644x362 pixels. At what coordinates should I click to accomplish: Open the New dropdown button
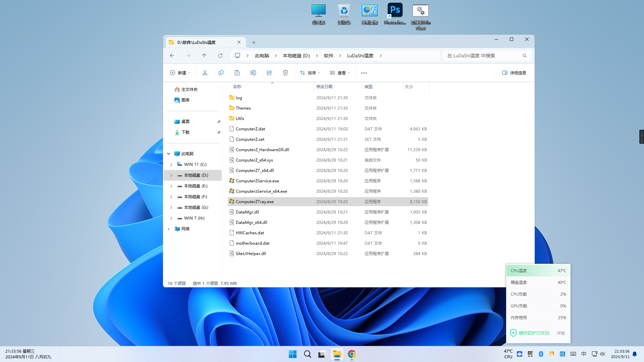[x=180, y=73]
